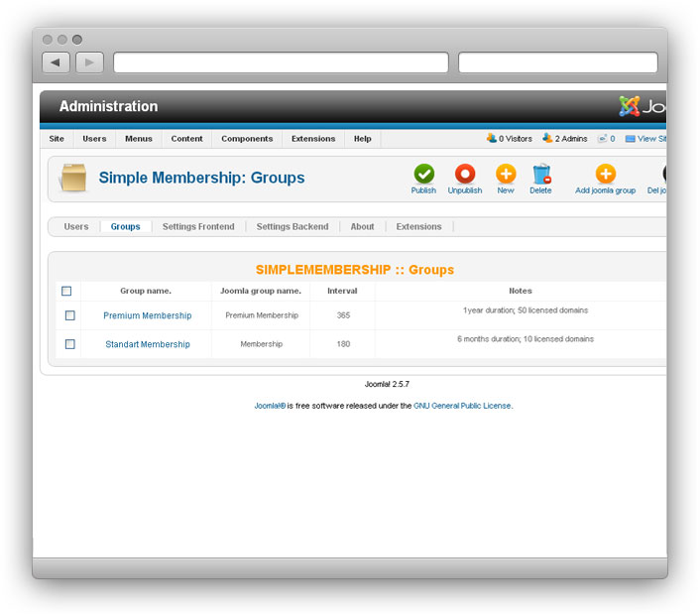
Task: Toggle the select-all checkbox in table header
Action: click(66, 292)
